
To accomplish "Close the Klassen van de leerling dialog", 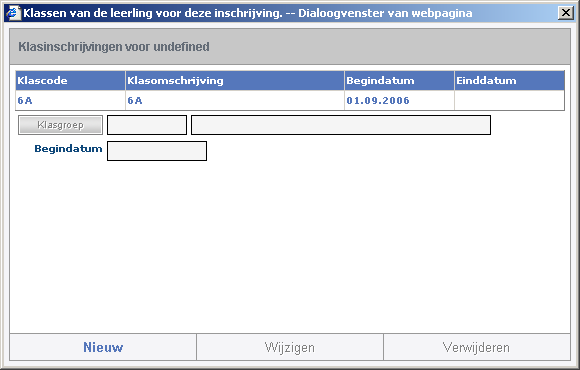I will pos(566,13).
